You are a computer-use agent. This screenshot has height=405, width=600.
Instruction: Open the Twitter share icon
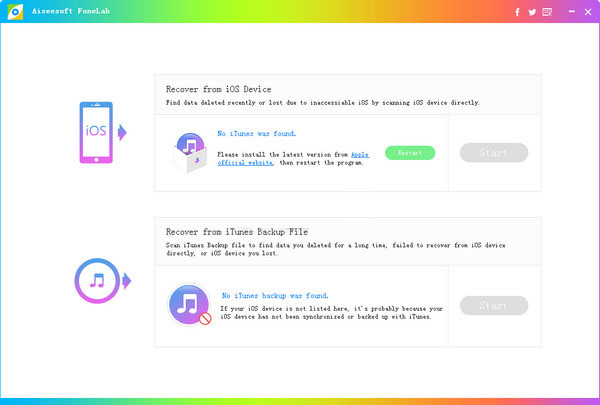[x=532, y=12]
